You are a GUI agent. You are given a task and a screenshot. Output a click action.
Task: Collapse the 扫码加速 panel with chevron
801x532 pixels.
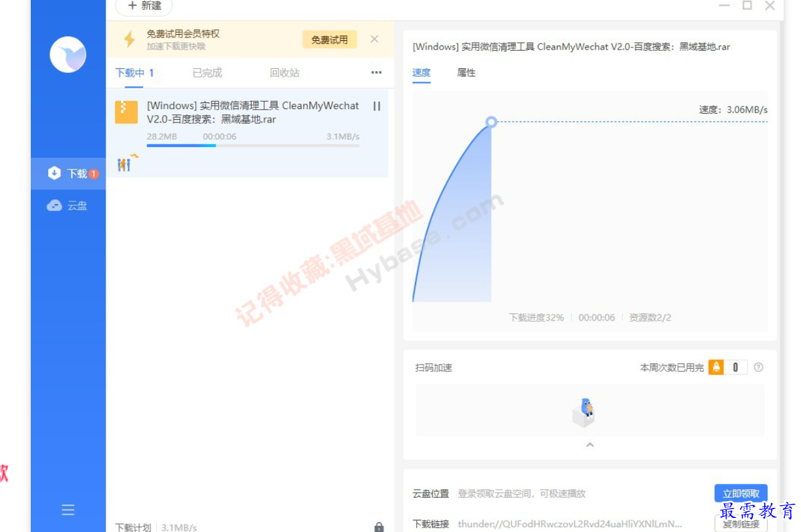click(590, 444)
